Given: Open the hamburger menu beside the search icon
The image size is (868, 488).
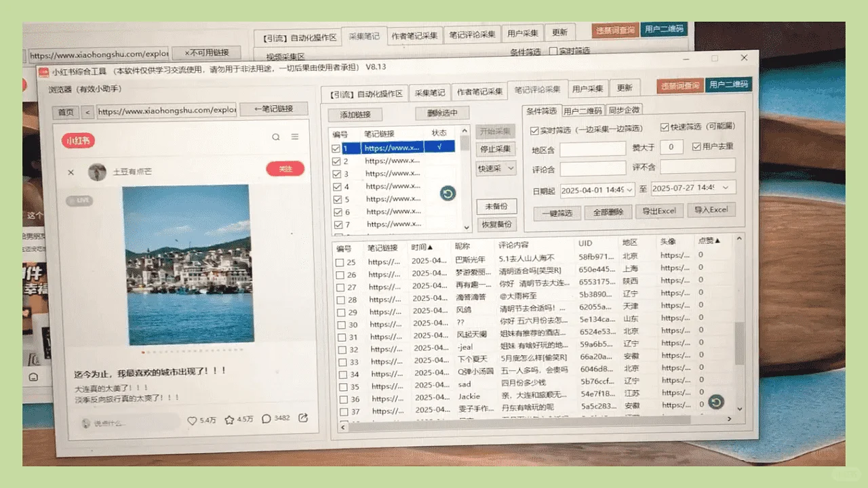Looking at the screenshot, I should [294, 137].
